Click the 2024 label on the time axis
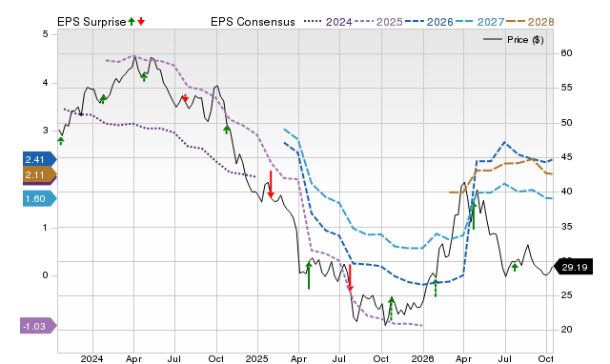The image size is (610, 364). click(x=92, y=358)
